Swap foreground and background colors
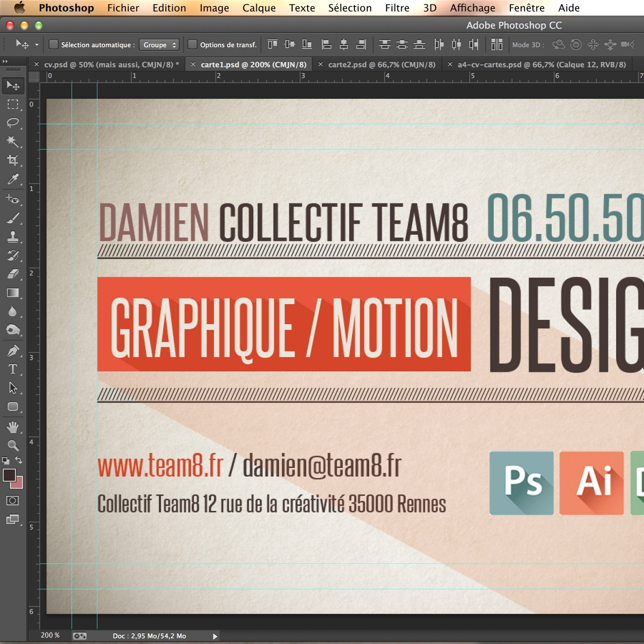 19,460
